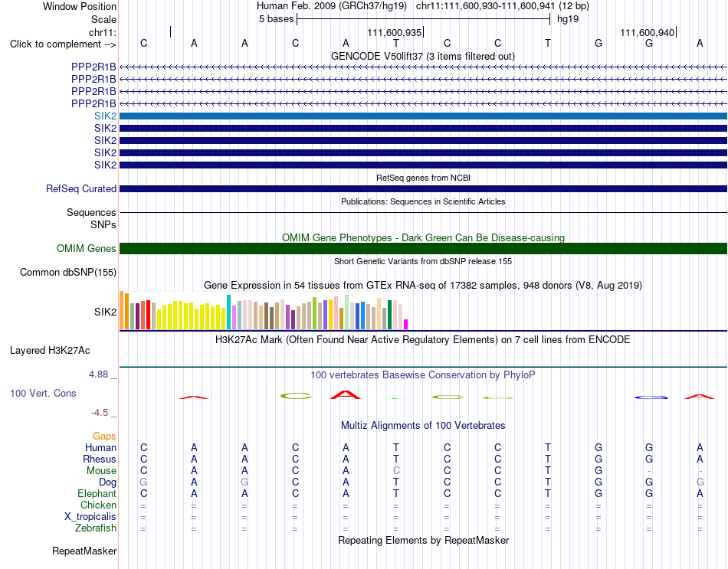Open the OMIM Gene Phenotypes track title

pyautogui.click(x=423, y=237)
